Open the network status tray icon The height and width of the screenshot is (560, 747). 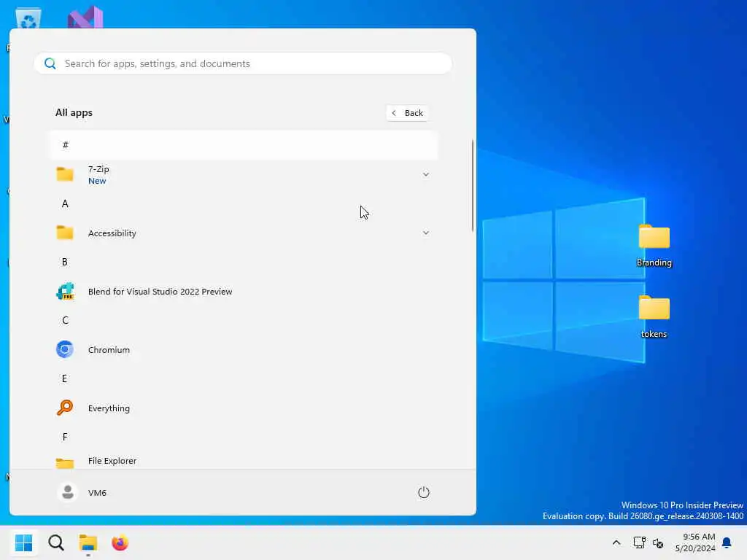tap(639, 542)
